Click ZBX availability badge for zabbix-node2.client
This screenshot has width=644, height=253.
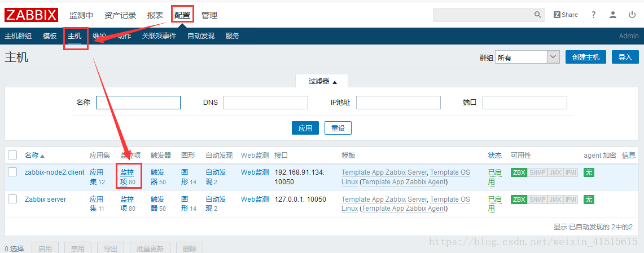click(x=519, y=172)
